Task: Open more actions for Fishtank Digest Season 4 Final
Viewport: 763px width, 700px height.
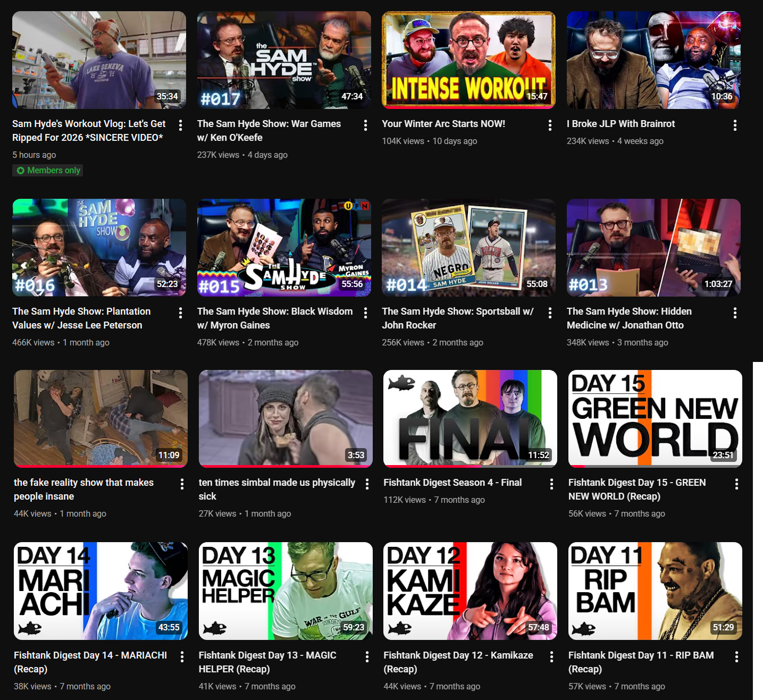Action: click(551, 484)
